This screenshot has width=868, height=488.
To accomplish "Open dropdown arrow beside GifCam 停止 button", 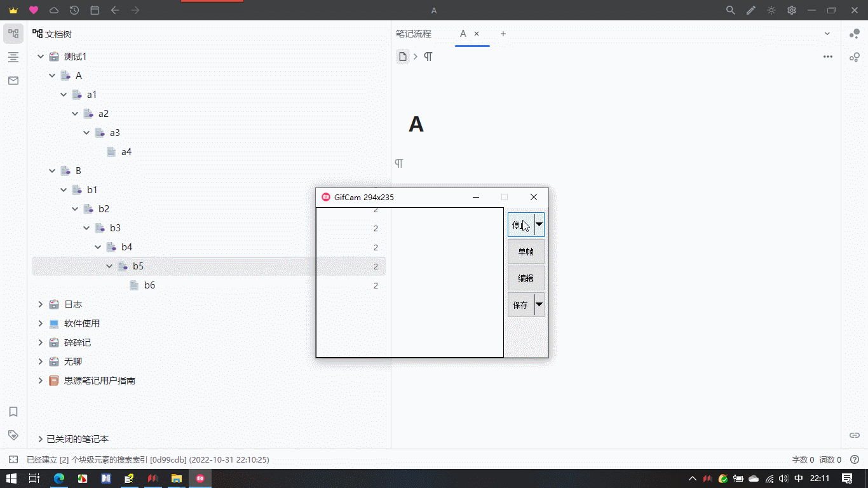I will click(x=539, y=225).
